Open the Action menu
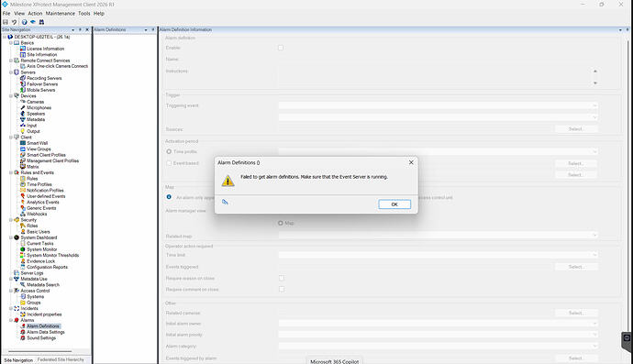Viewport: 633px width, 364px height. pos(35,14)
